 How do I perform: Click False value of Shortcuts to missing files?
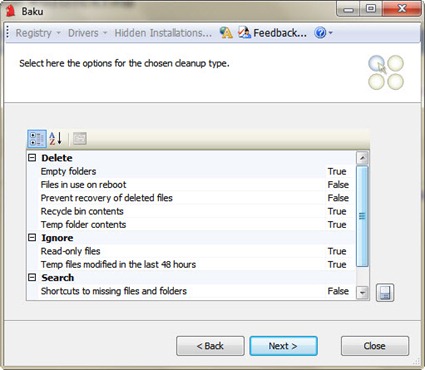[x=338, y=291]
